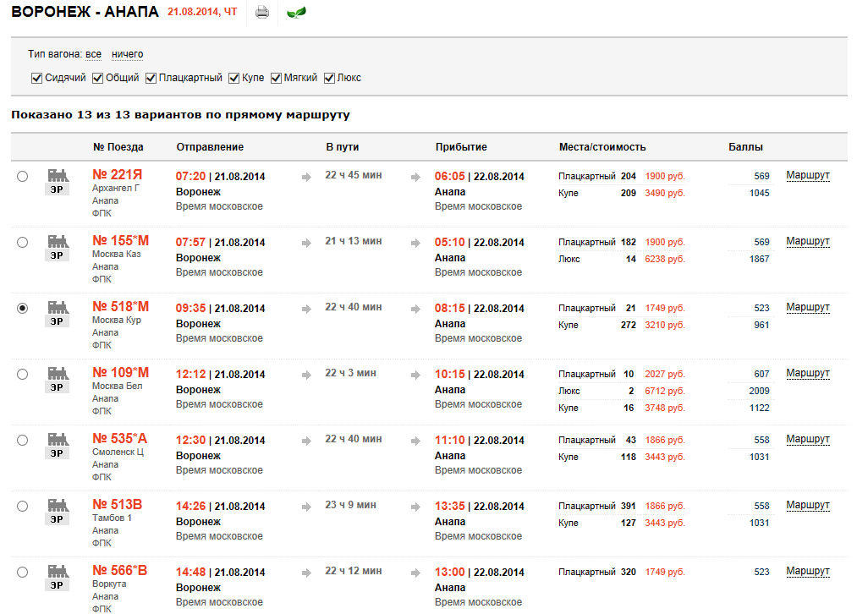Click train number № 518*М

121,306
